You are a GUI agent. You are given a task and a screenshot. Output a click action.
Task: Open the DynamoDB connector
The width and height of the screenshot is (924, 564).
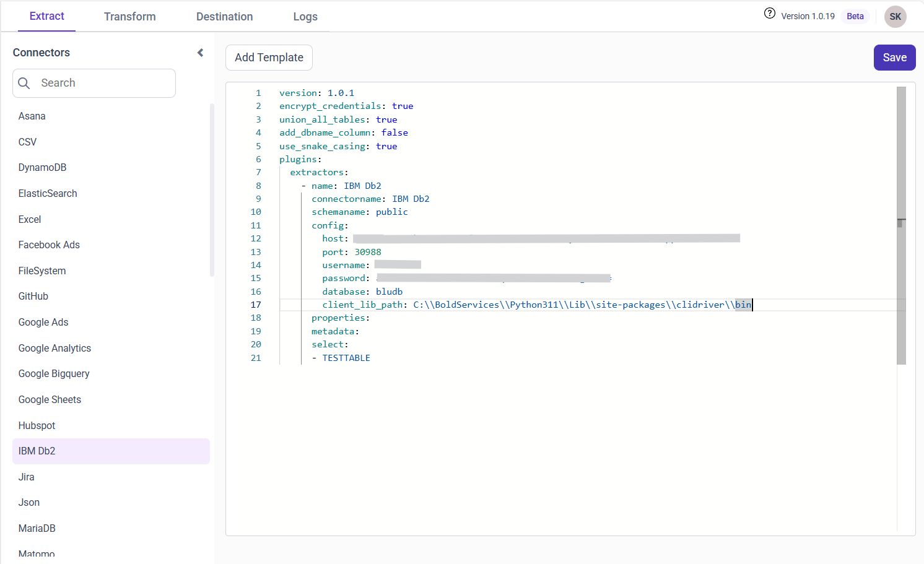42,167
